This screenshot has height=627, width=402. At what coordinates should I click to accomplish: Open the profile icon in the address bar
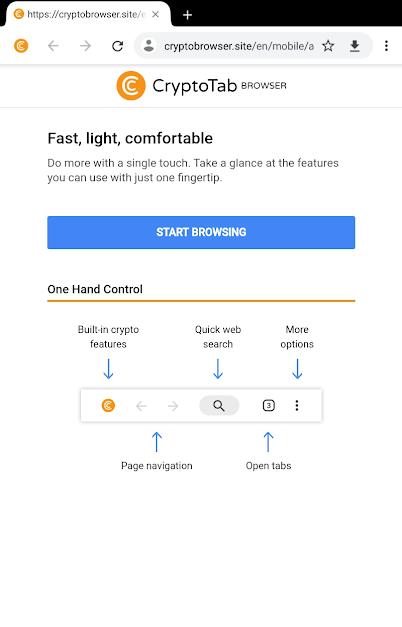(x=149, y=46)
